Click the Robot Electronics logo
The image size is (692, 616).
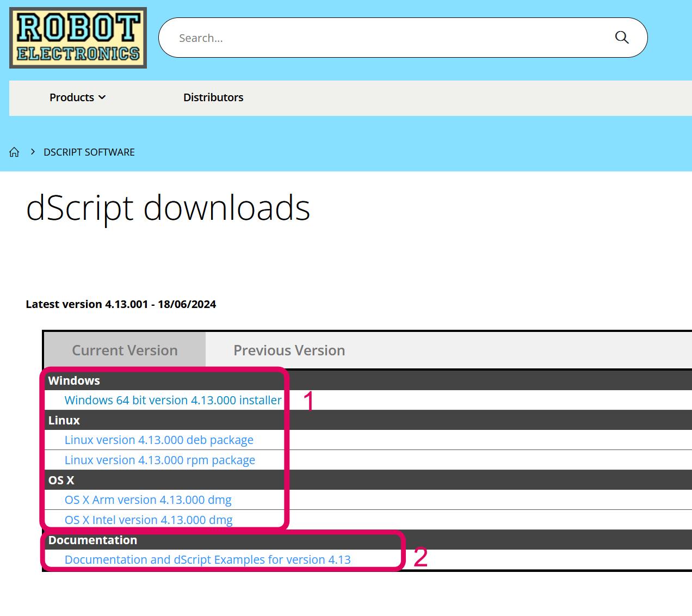78,38
